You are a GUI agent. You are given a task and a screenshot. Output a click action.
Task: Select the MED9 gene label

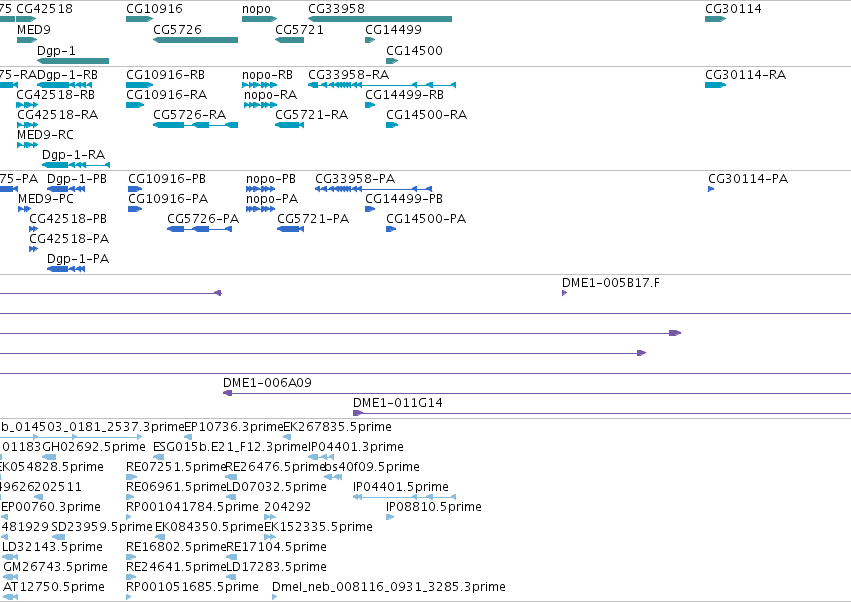pos(34,29)
